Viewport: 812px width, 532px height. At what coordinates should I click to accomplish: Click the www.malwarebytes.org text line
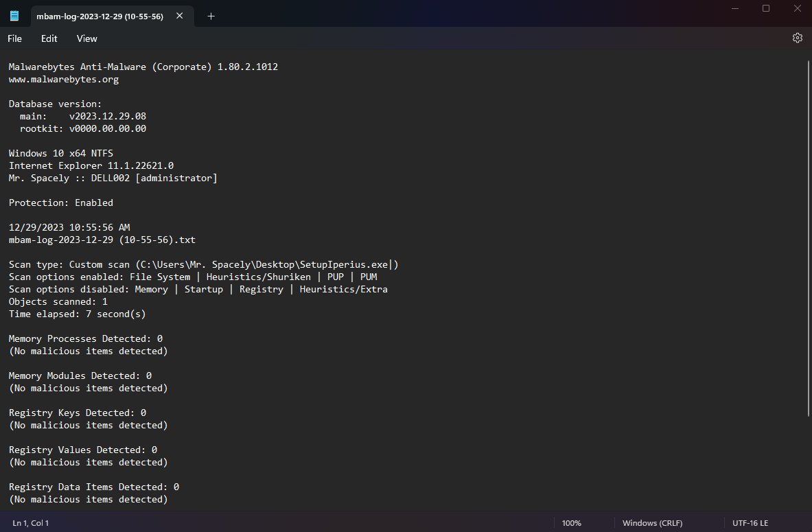64,79
